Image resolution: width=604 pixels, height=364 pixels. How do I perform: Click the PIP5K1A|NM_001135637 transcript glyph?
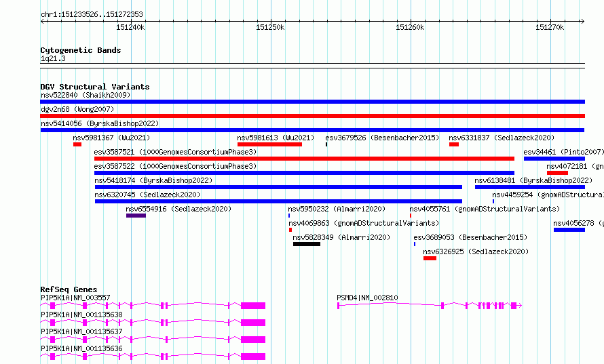click(153, 340)
